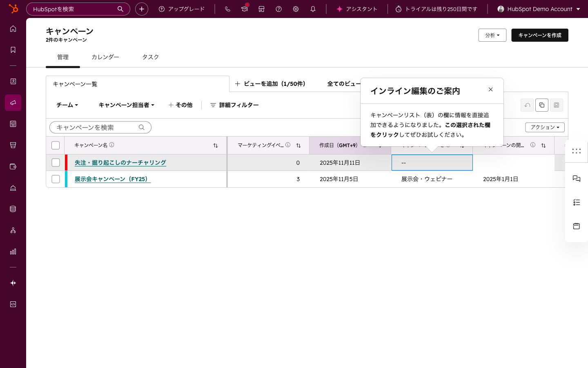
Task: Expand the アクション dropdown menu
Action: (x=545, y=127)
